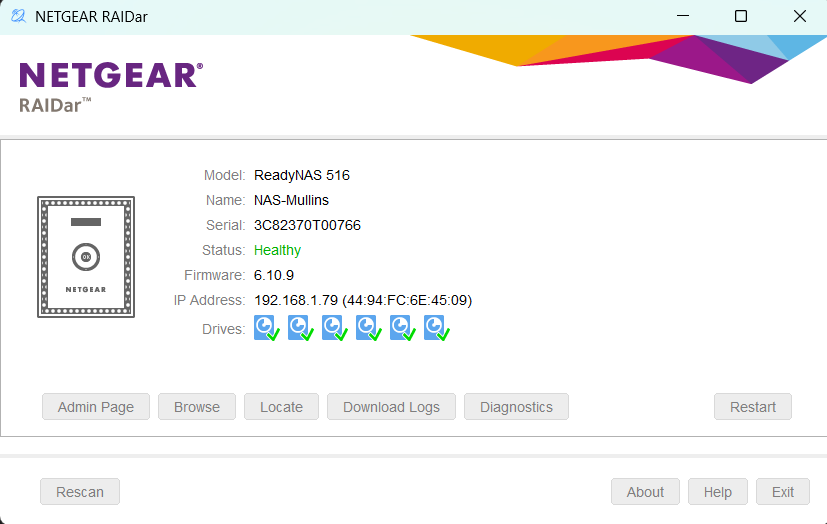Click the Firmware label
The height and width of the screenshot is (524, 827).
tap(215, 275)
